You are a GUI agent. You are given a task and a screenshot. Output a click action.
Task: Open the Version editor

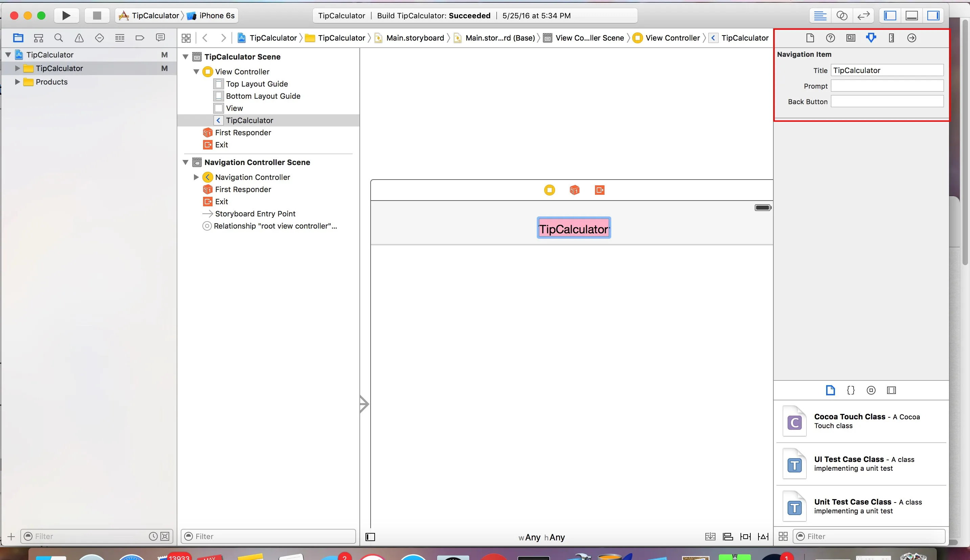pyautogui.click(x=863, y=15)
